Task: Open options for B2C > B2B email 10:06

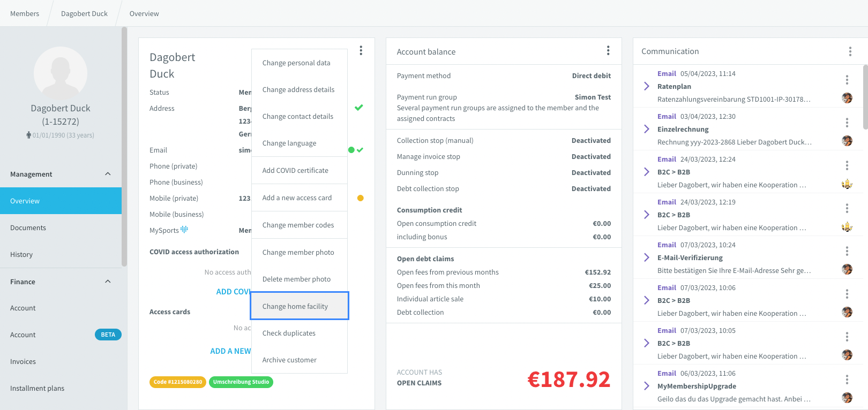Action: pyautogui.click(x=847, y=294)
